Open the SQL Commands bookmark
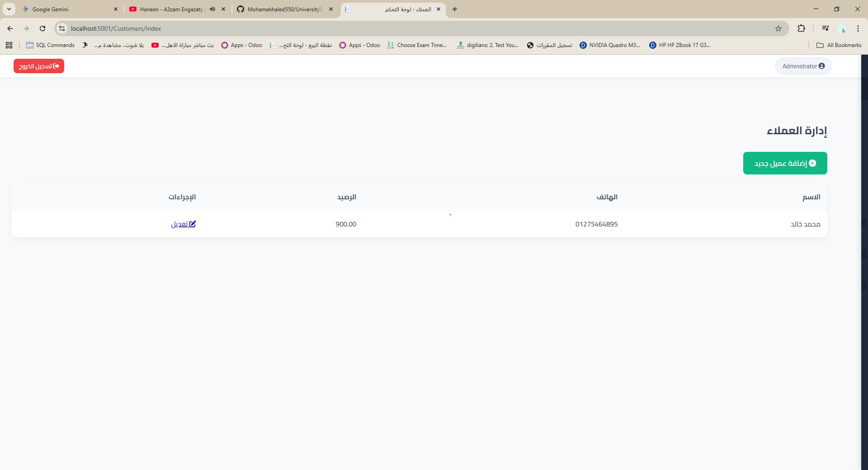This screenshot has width=868, height=470. click(50, 45)
